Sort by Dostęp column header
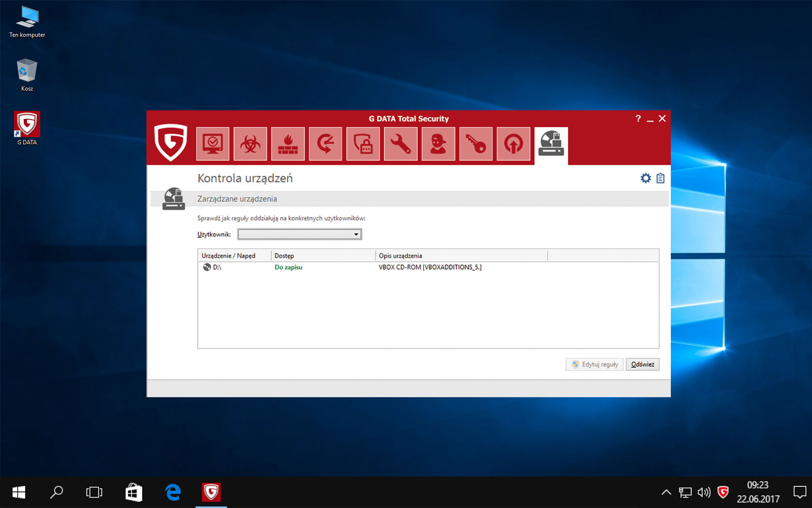Image resolution: width=812 pixels, height=508 pixels. (323, 255)
